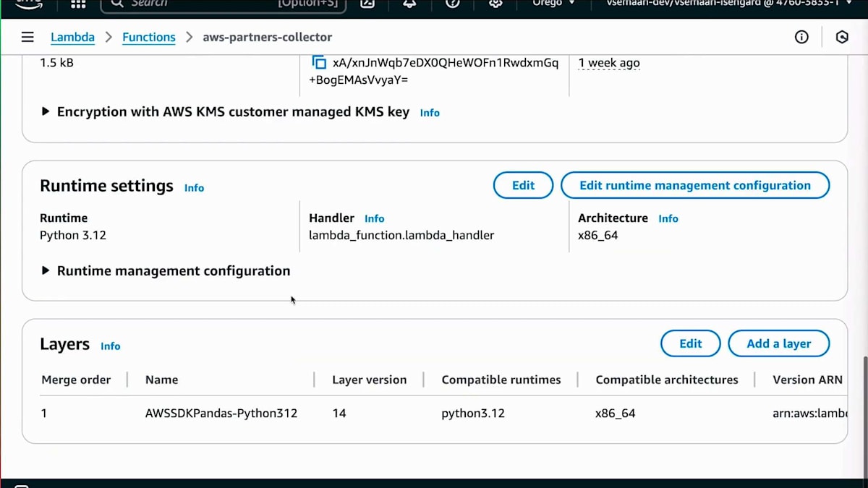Click the lambda_function.lambda_handler handler value

click(401, 235)
